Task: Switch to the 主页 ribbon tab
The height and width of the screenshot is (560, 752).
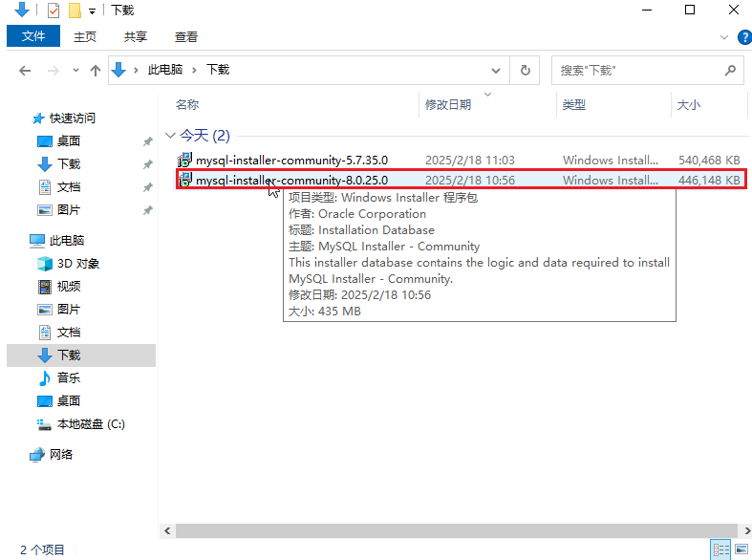Action: 85,37
